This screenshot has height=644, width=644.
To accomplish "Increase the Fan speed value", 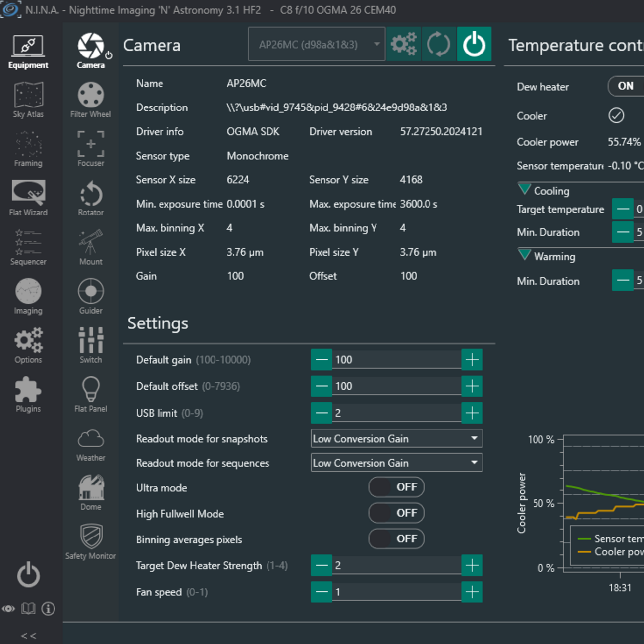I will 472,592.
